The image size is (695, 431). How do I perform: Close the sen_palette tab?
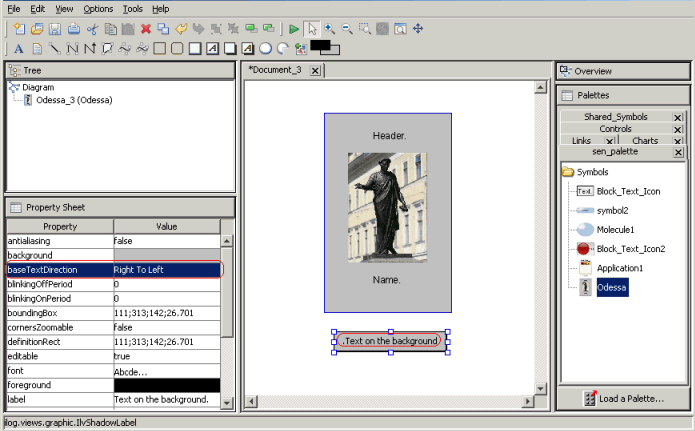pos(678,153)
